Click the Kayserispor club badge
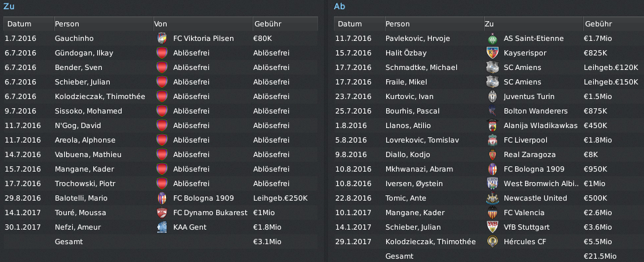 (x=492, y=53)
